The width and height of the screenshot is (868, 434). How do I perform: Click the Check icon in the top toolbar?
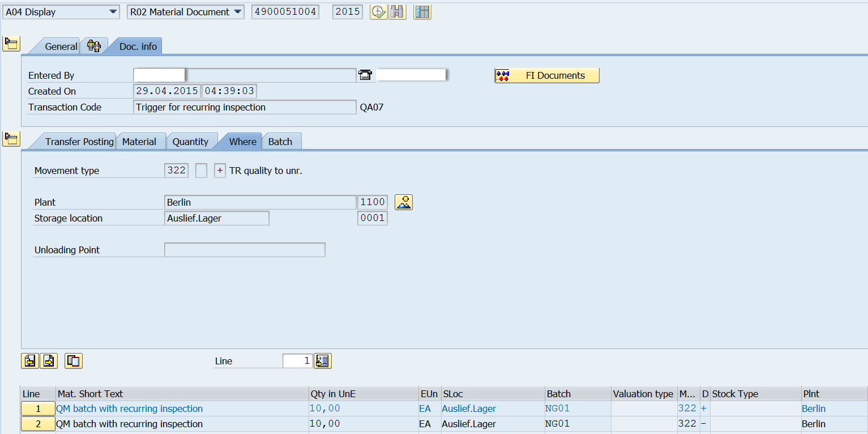coord(379,11)
